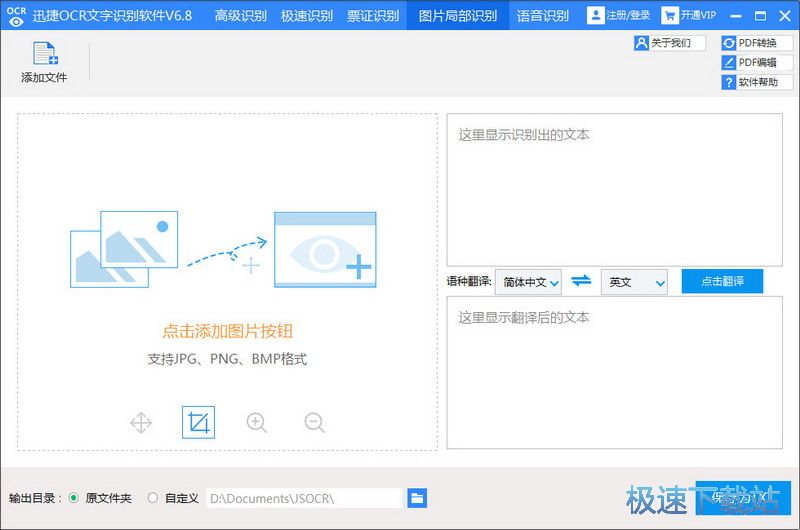
Task: Open 软件帮助 software help
Action: tap(756, 83)
